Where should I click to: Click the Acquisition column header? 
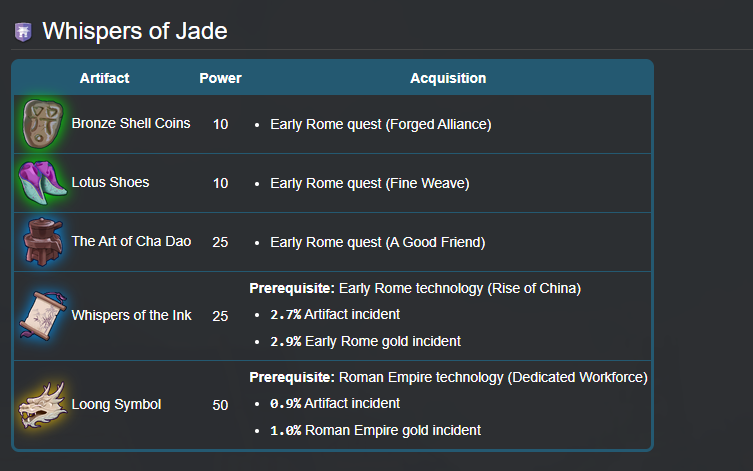point(448,78)
